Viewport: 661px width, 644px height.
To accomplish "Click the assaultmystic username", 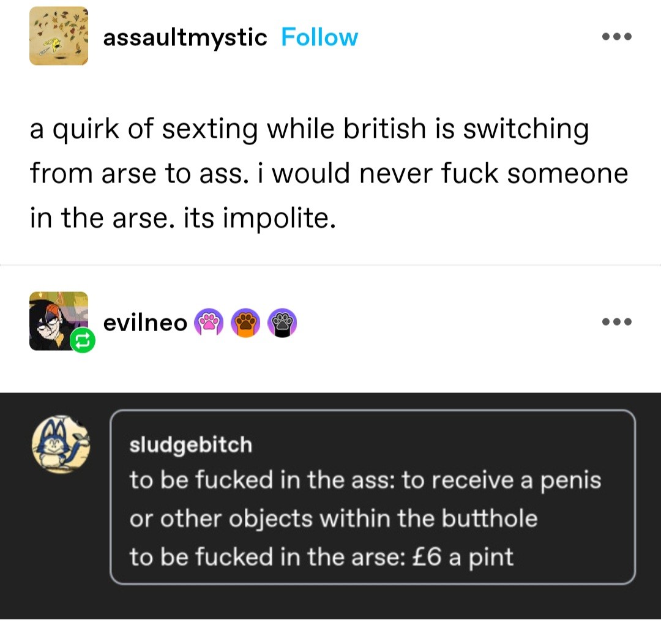I will point(185,37).
